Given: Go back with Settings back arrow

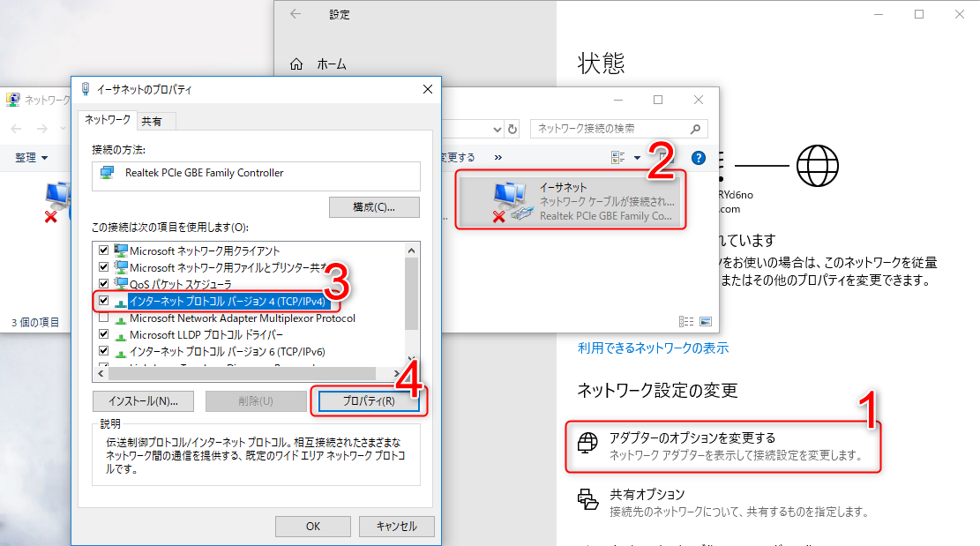Looking at the screenshot, I should [295, 14].
